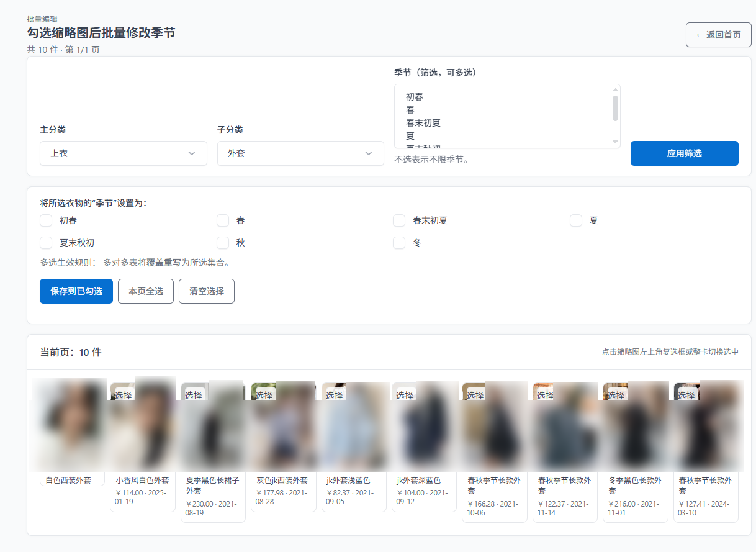Open the 主分类 dropdown showing 上衣

123,153
